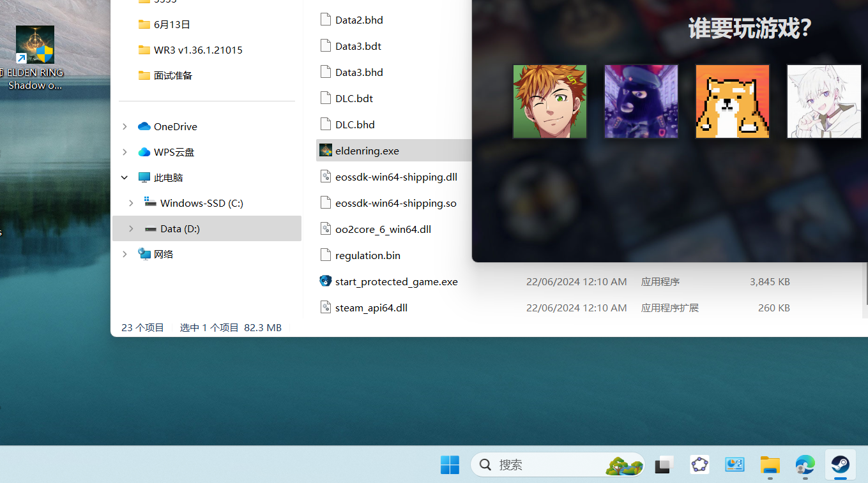The width and height of the screenshot is (868, 483).
Task: Choose the pixel Shiba dog Steam profile
Action: point(732,101)
